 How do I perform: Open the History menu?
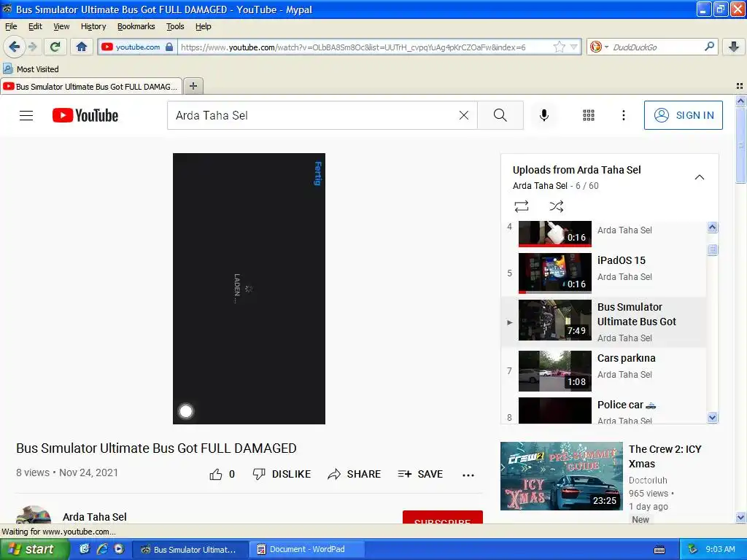pos(93,26)
